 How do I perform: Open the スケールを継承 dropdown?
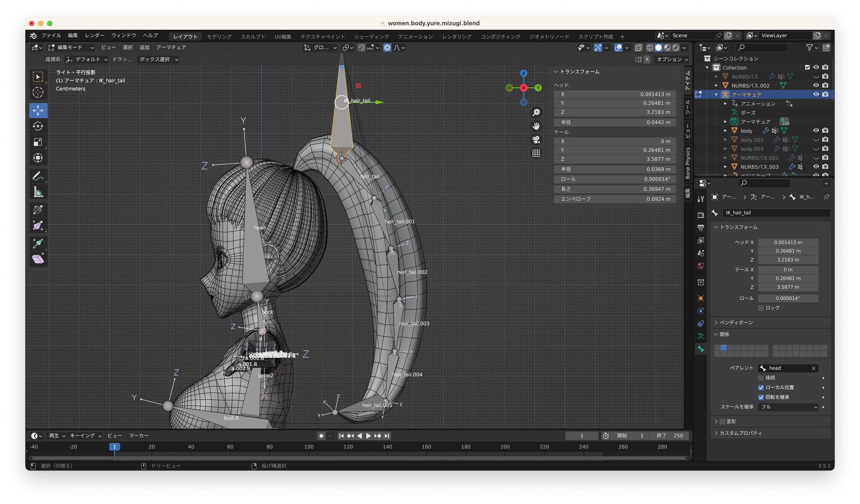[x=788, y=407]
